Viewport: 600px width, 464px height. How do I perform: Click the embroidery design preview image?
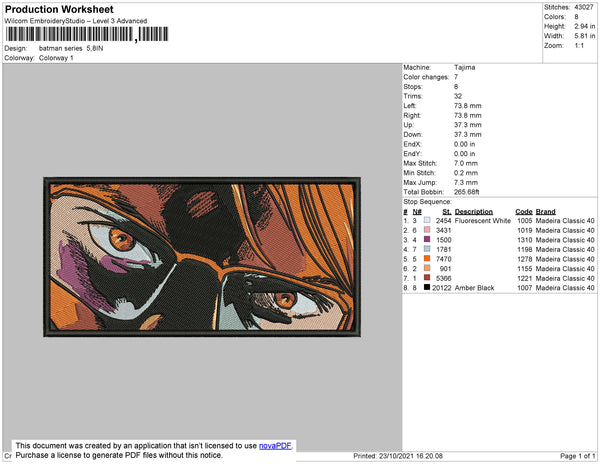pos(202,257)
